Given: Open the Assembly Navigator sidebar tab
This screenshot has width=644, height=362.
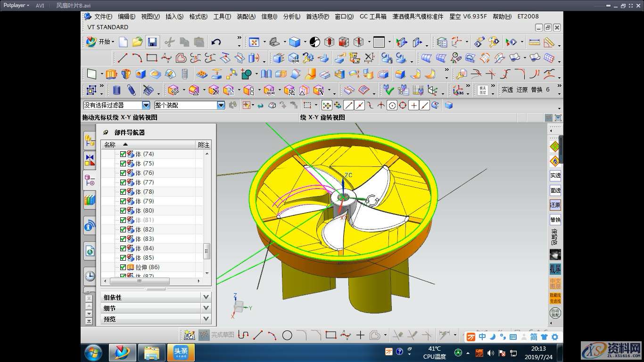Looking at the screenshot, I should [90, 140].
